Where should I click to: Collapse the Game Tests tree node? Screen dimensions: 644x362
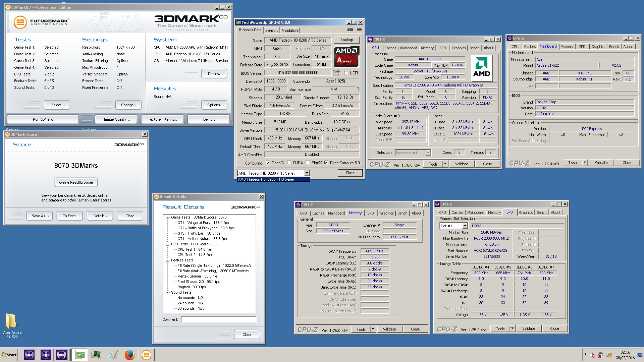[167, 217]
